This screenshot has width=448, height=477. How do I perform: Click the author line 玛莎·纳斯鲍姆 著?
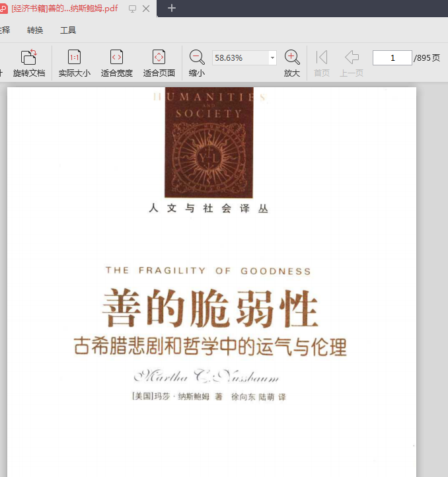coord(178,396)
